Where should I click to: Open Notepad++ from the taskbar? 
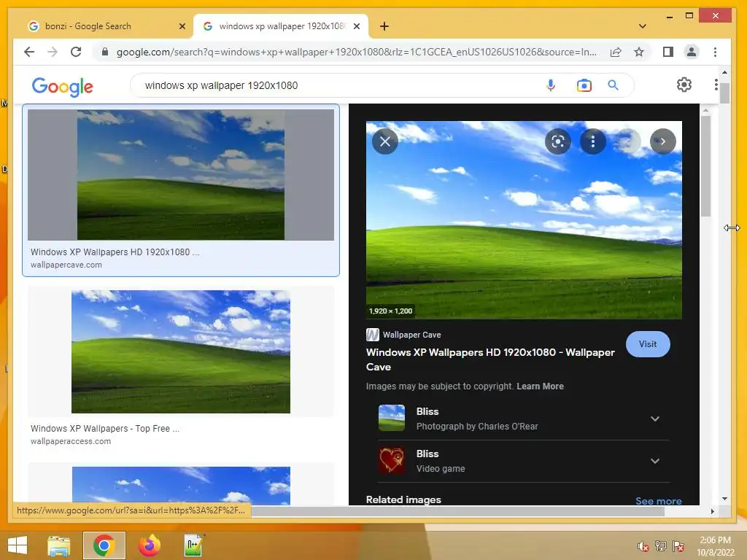point(194,545)
